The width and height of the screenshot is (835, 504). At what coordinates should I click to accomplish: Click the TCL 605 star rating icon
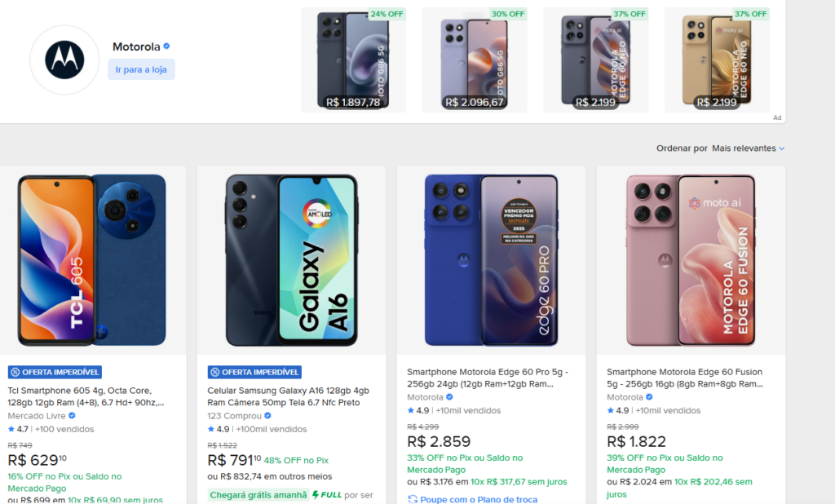coord(11,429)
